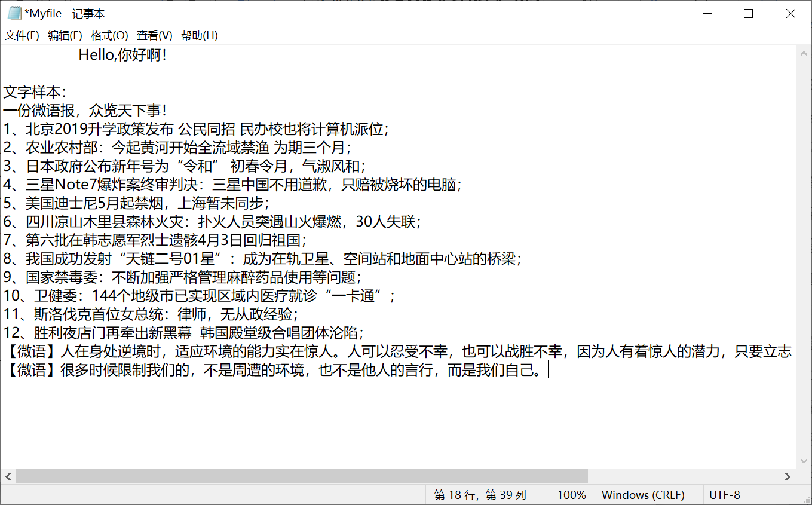Open the 编辑(E) menu
The width and height of the screenshot is (812, 505).
tap(65, 36)
